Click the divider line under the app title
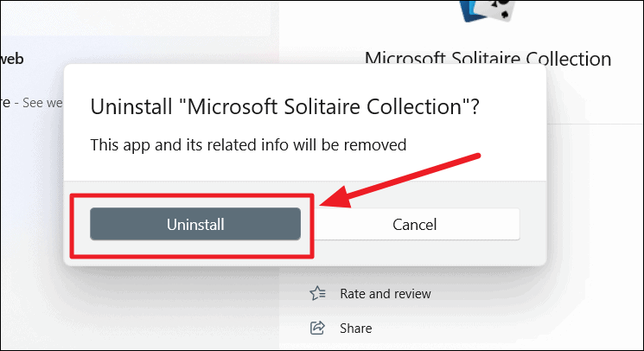The image size is (644, 351). [x=595, y=124]
